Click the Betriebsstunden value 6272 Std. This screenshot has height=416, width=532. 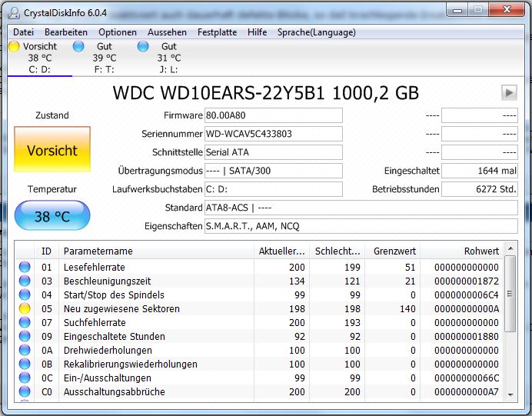click(x=480, y=189)
